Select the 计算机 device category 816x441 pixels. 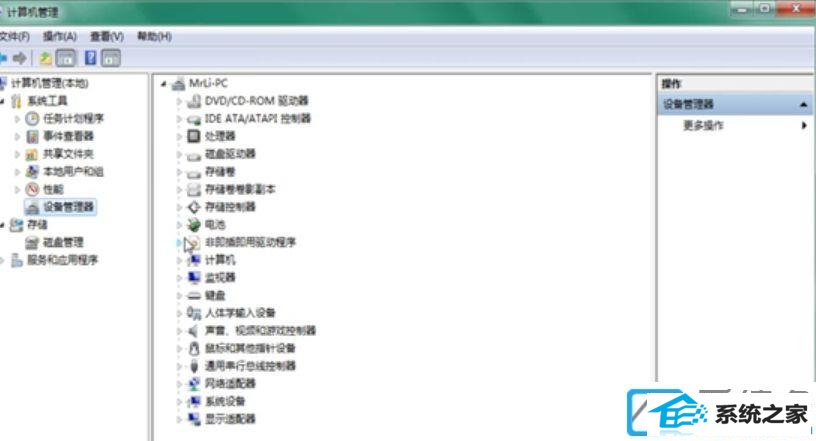click(220, 260)
